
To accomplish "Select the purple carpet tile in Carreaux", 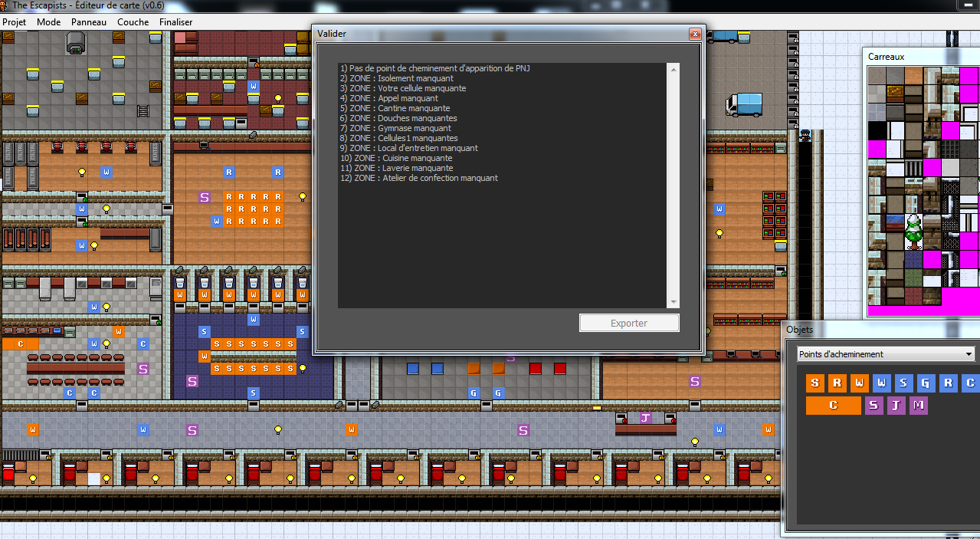I will (913, 259).
